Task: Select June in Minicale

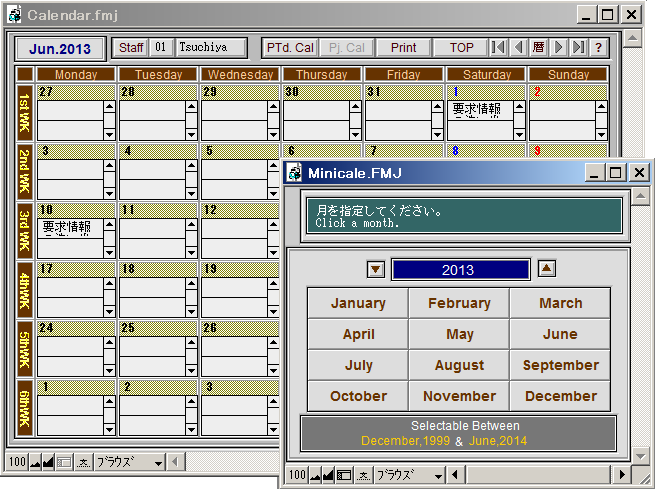Action: 560,334
